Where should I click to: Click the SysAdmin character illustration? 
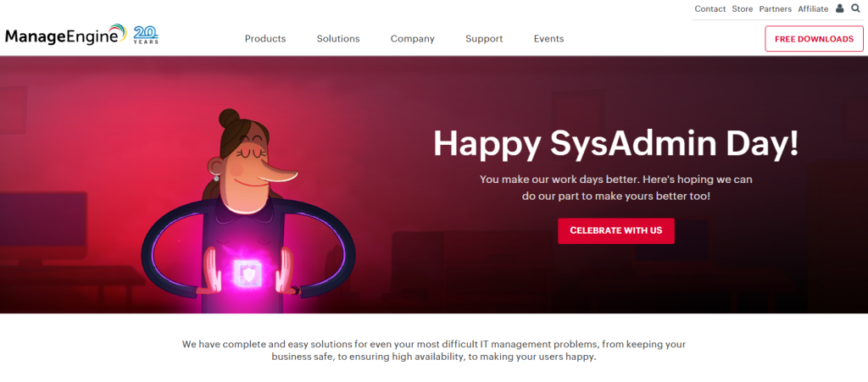tap(248, 211)
